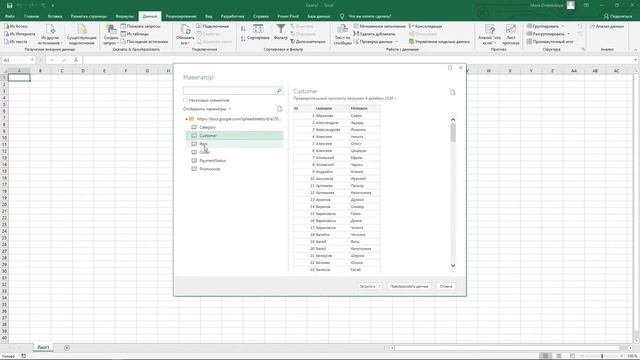
Task: Click 'Отмена' in the Navigator dialog
Action: 446,287
